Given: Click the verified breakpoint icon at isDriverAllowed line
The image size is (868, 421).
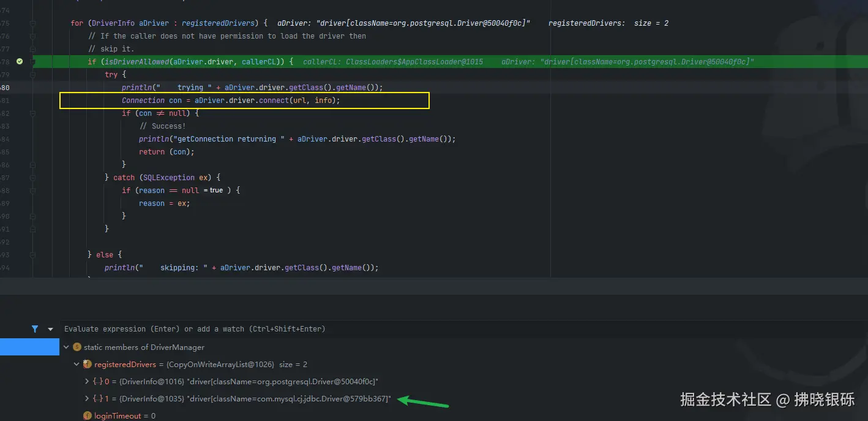Looking at the screenshot, I should coord(20,61).
